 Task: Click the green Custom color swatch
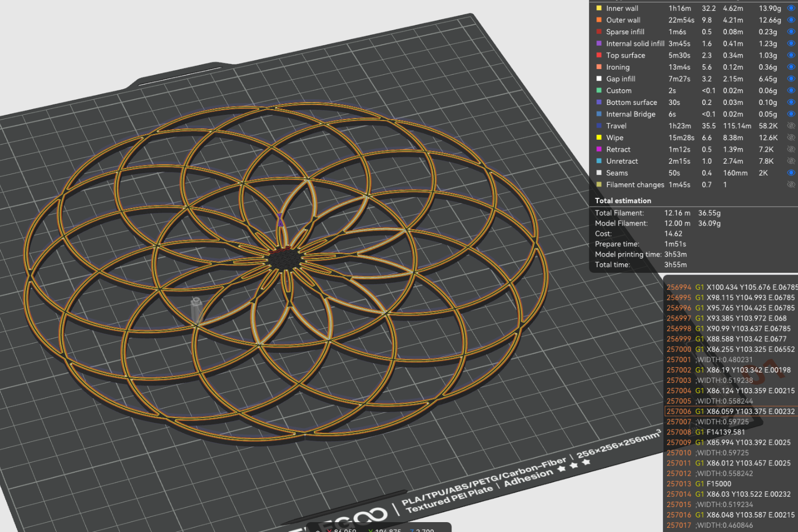coord(599,90)
